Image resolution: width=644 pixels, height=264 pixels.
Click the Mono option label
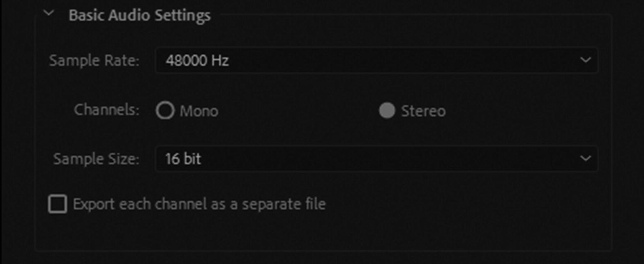[199, 111]
